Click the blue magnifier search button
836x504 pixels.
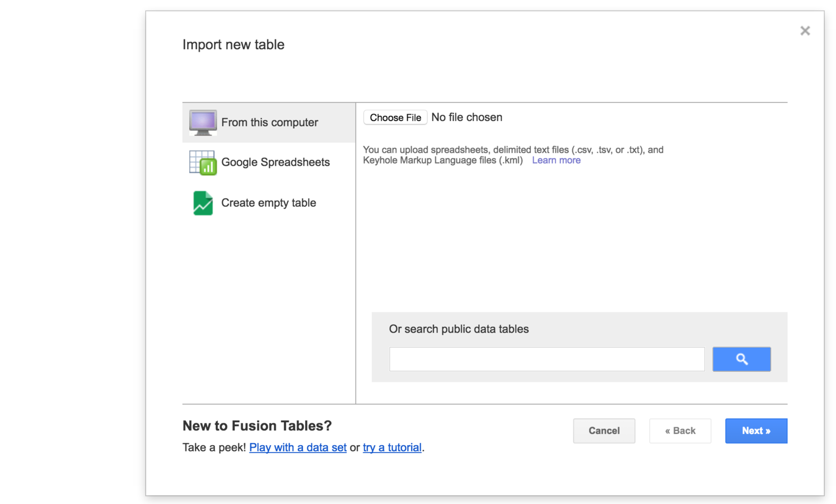tap(741, 359)
